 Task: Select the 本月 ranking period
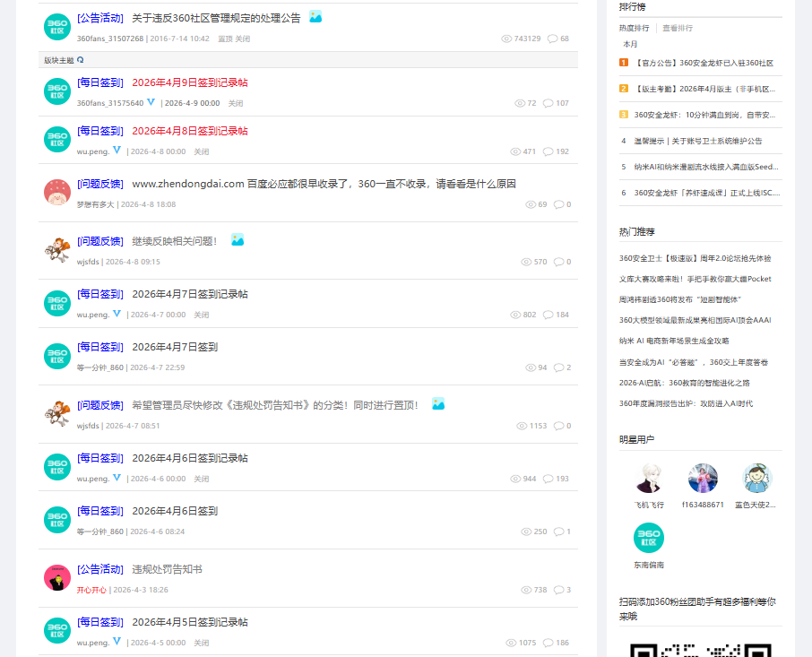[630, 45]
